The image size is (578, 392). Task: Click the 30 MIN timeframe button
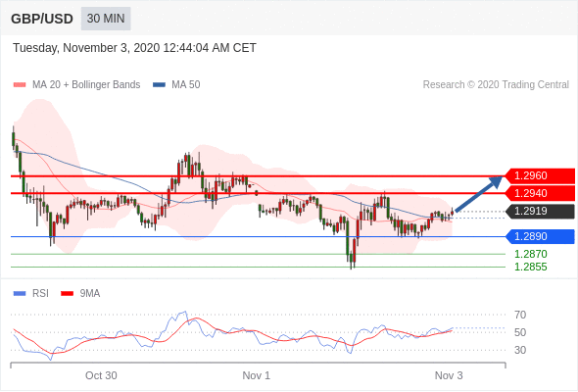point(106,19)
